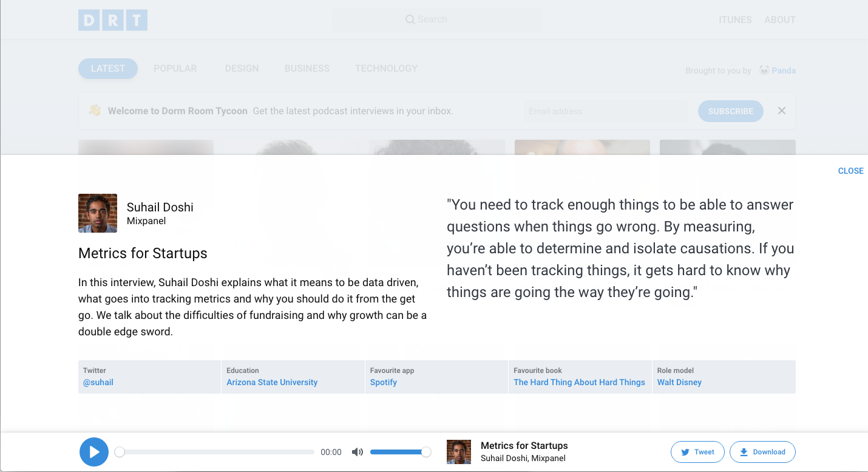Click the Welcome to Dorm Room Tycoon text
Image resolution: width=868 pixels, height=472 pixels.
click(x=178, y=111)
